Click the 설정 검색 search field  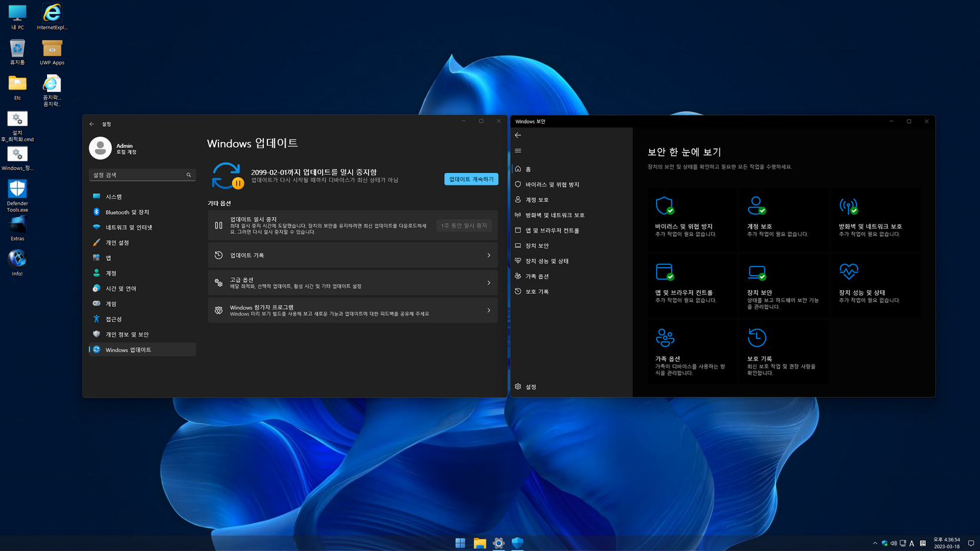(142, 175)
